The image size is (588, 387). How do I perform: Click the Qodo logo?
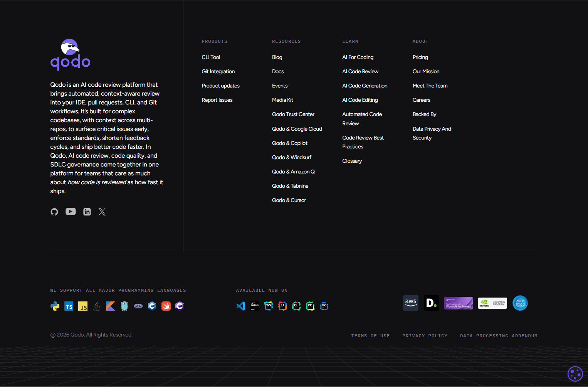[x=70, y=54]
